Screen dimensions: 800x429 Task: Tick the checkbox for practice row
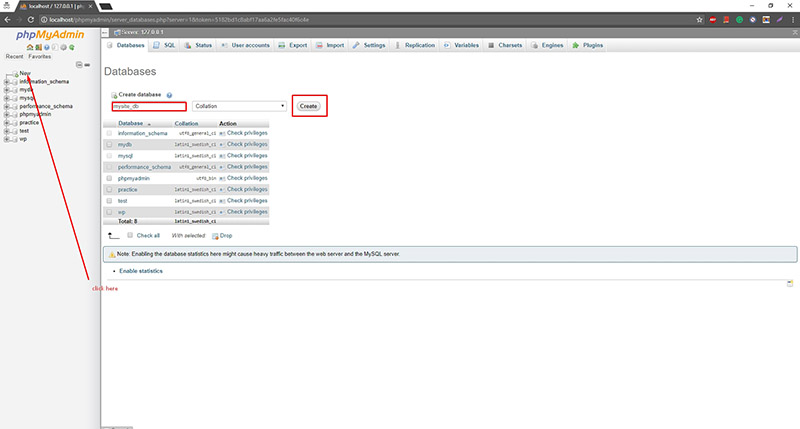tap(109, 189)
